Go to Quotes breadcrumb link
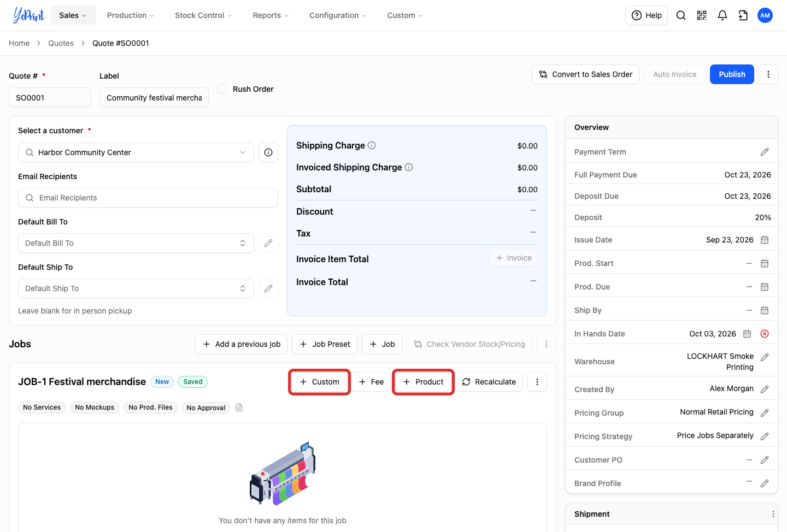This screenshot has width=787, height=532. pyautogui.click(x=61, y=43)
